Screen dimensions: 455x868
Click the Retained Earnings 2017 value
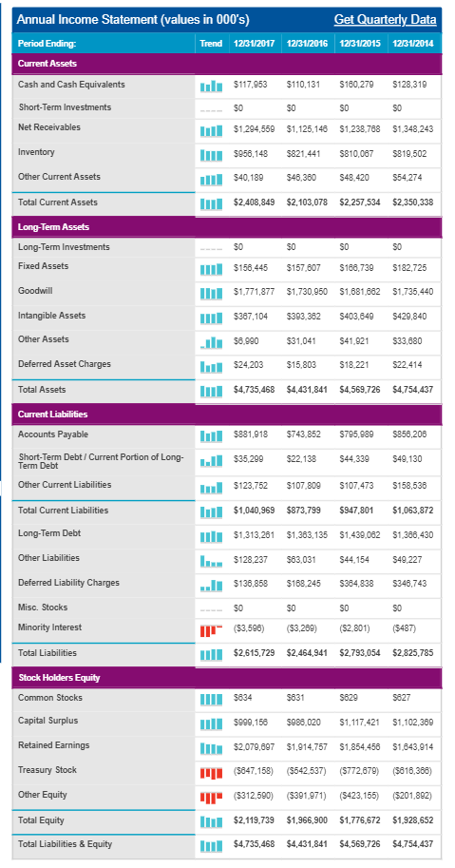tap(255, 746)
